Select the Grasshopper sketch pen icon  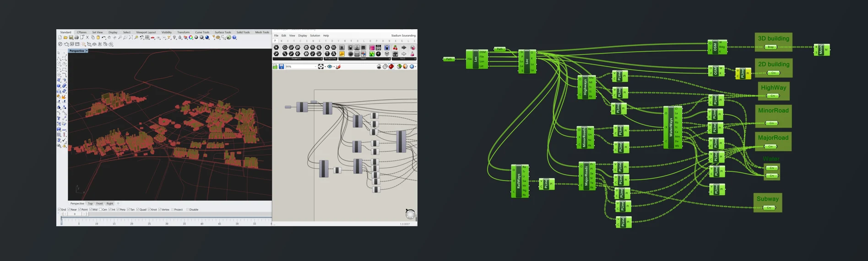click(x=338, y=67)
